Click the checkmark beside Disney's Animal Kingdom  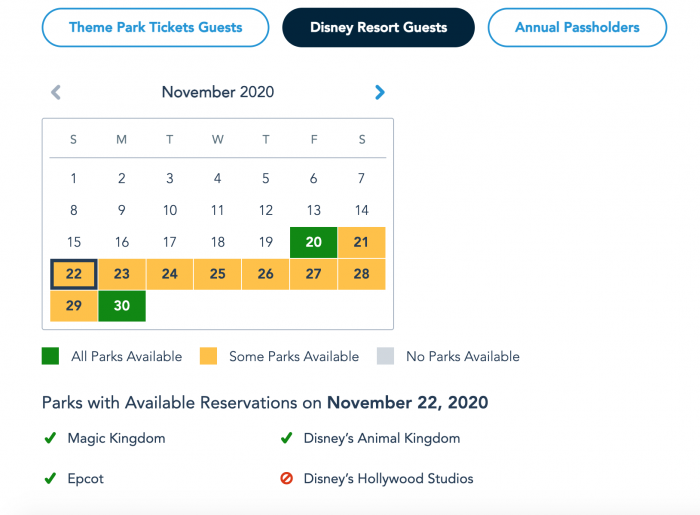coord(287,438)
